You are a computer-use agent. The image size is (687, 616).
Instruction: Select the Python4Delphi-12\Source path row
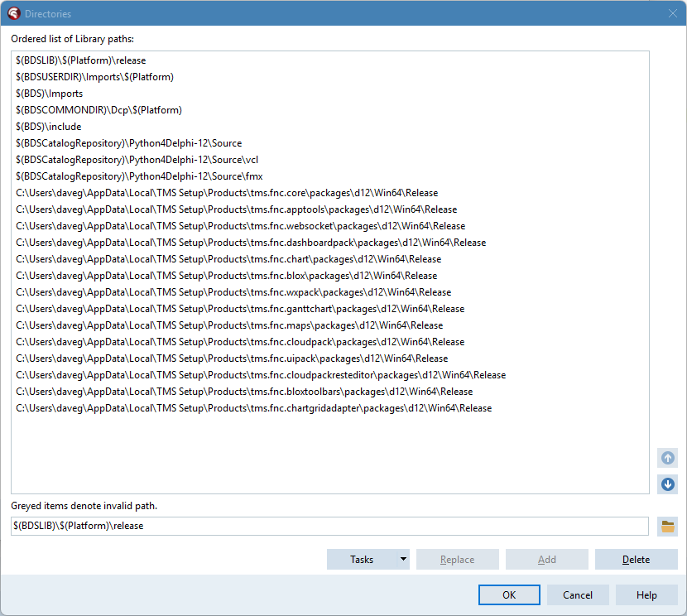330,143
